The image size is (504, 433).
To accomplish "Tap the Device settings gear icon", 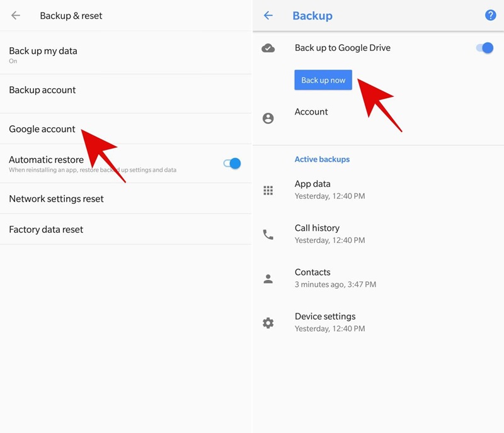I will pos(268,322).
